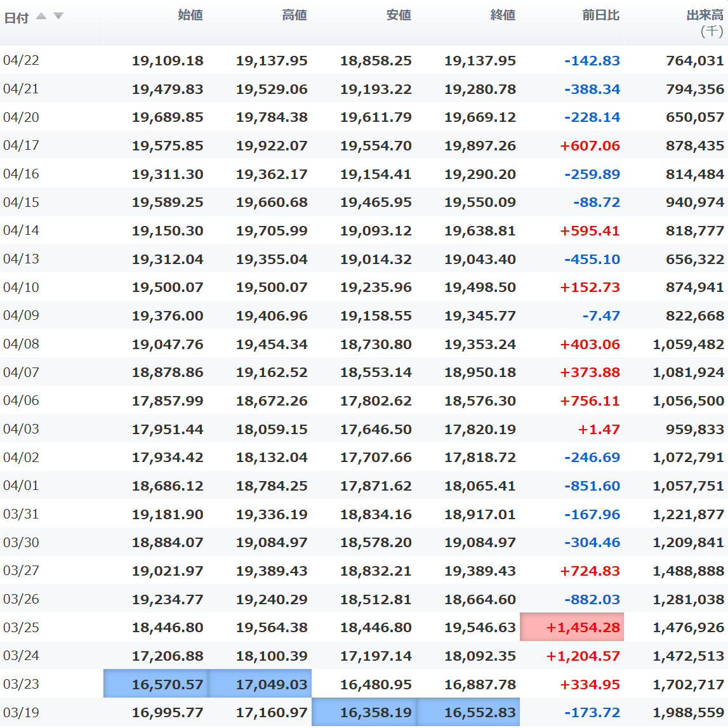Select the 04/15 date cell
This screenshot has width=728, height=728.
[x=22, y=202]
